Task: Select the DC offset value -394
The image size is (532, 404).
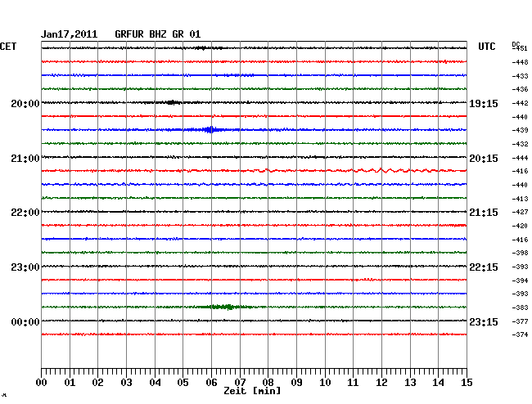Action: 520,281
